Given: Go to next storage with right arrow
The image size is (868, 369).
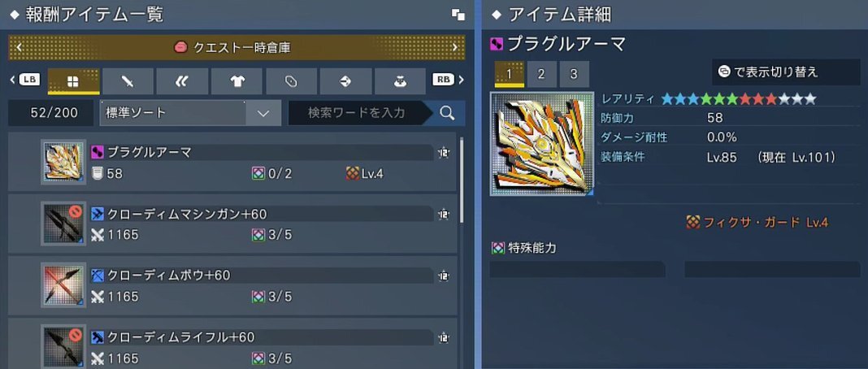Looking at the screenshot, I should [x=455, y=48].
